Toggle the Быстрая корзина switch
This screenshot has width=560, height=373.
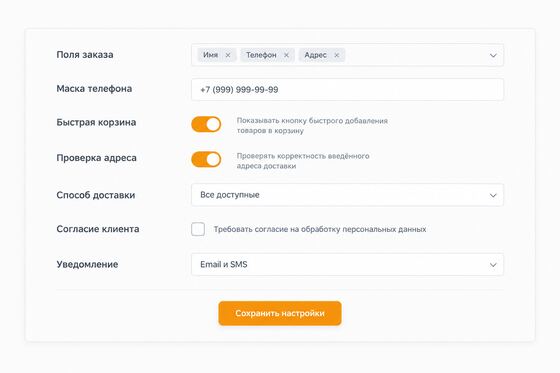(x=206, y=124)
